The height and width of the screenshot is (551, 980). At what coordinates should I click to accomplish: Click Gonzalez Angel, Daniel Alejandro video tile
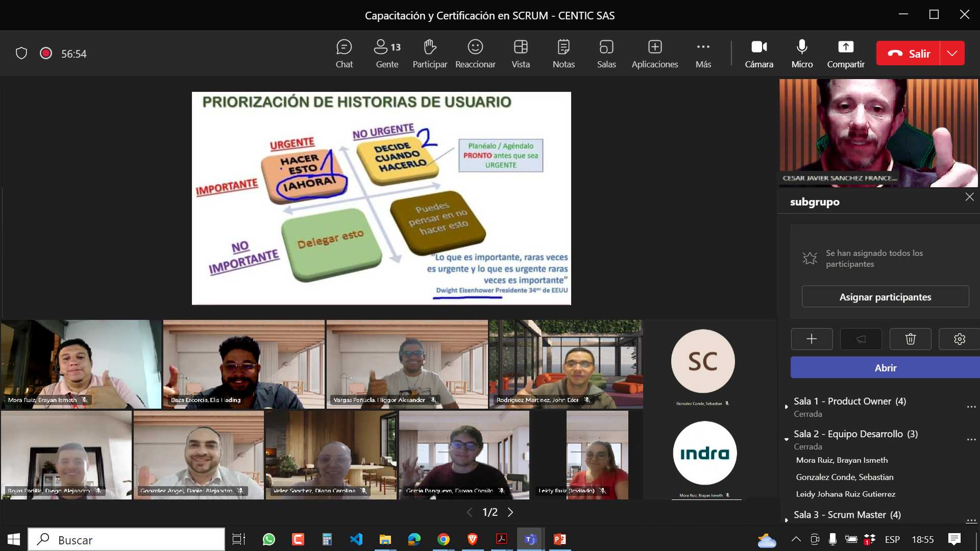tap(199, 455)
